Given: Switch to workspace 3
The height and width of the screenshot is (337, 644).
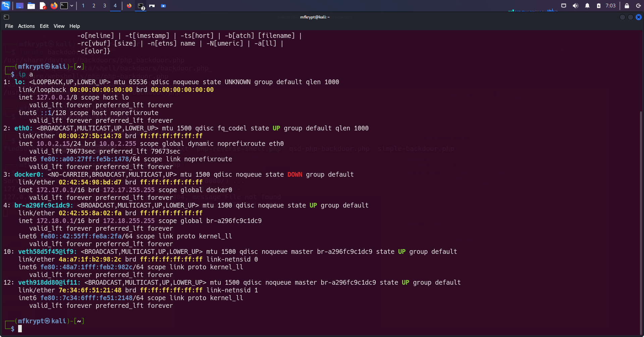Looking at the screenshot, I should [x=105, y=6].
